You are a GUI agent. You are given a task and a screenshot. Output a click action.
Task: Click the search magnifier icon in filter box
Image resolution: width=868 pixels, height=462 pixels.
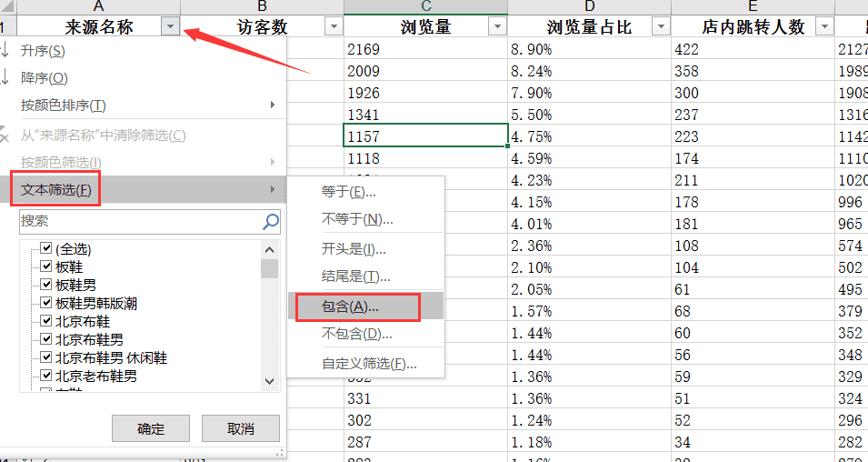pyautogui.click(x=271, y=222)
